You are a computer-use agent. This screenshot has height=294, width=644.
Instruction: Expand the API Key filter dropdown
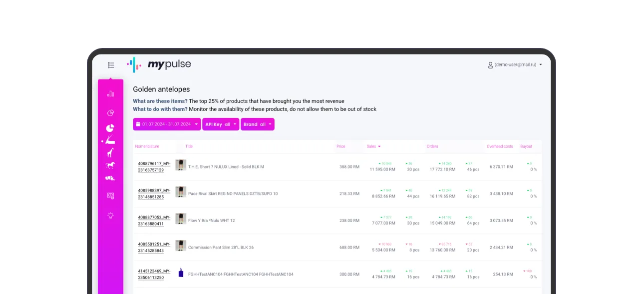pos(221,124)
